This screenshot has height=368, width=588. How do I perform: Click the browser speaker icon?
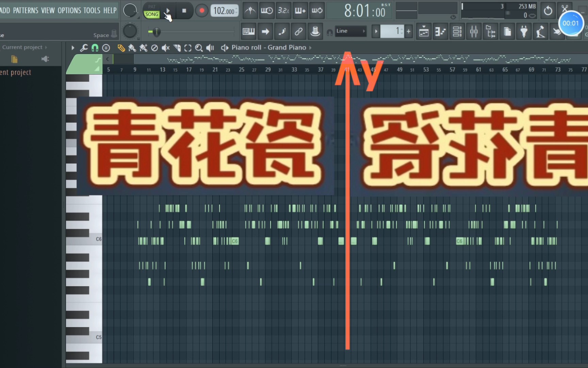(45, 59)
